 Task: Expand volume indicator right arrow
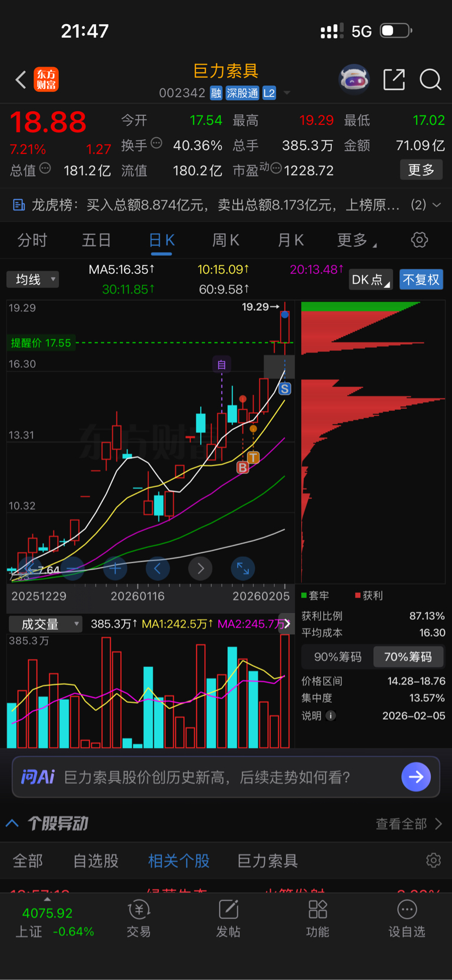[x=287, y=623]
